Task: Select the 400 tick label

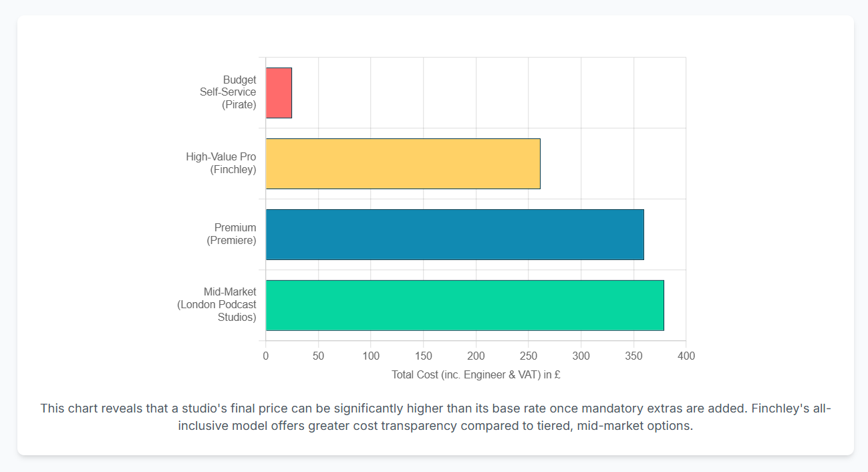Action: point(686,356)
